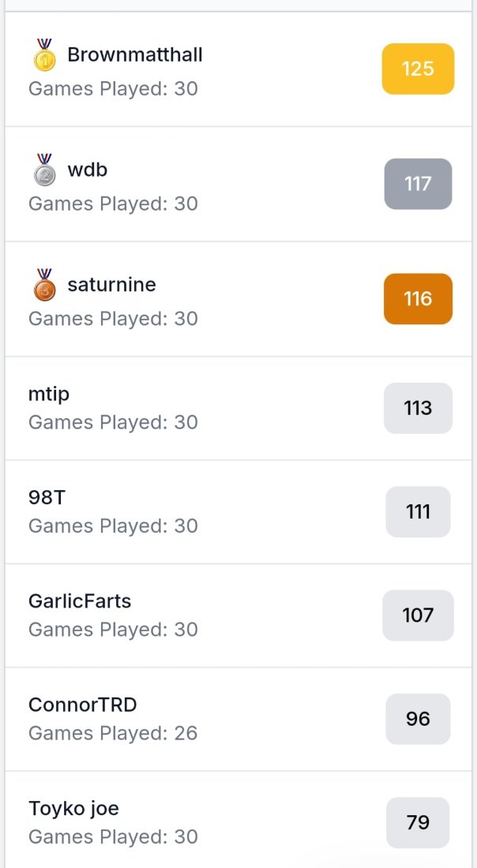Open the GarlicFarts player name
This screenshot has height=868, width=477.
click(80, 600)
